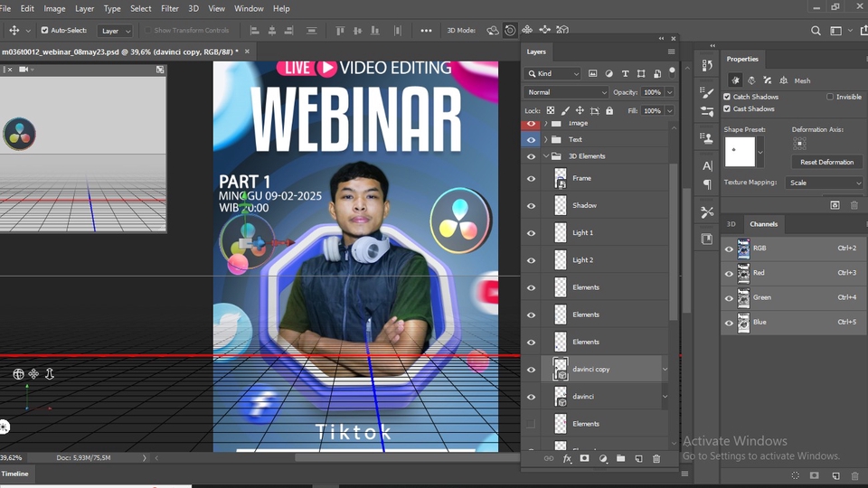868x488 pixels.
Task: Click the Add layer style fx icon
Action: tap(567, 459)
